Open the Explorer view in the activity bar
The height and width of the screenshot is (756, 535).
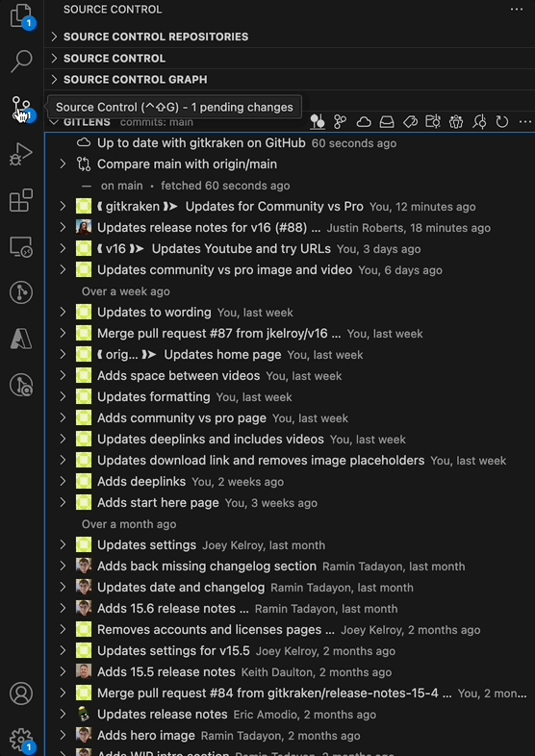pyautogui.click(x=21, y=15)
